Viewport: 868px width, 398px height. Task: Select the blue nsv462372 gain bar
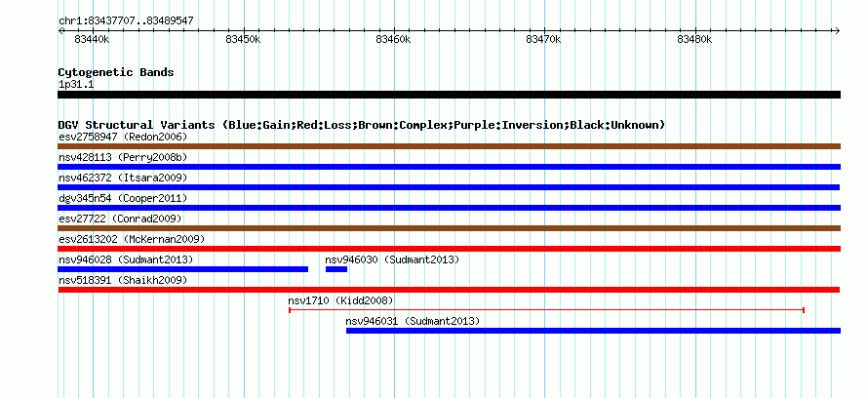point(449,187)
